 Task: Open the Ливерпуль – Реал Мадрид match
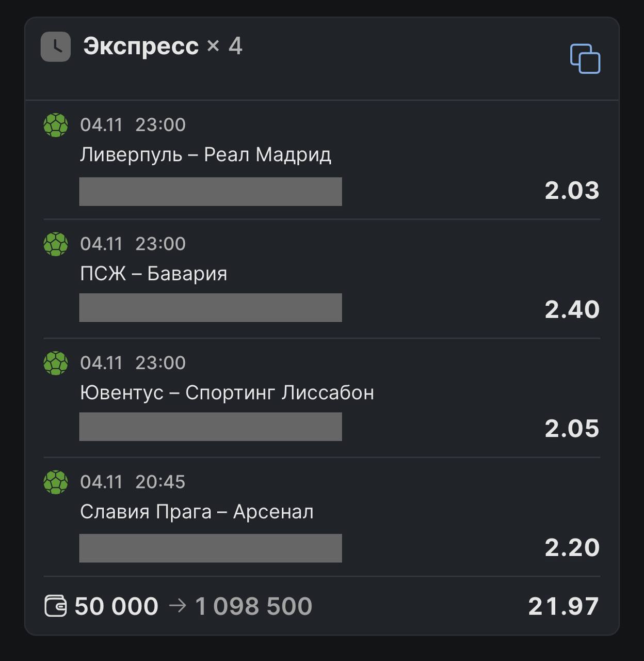click(x=205, y=154)
